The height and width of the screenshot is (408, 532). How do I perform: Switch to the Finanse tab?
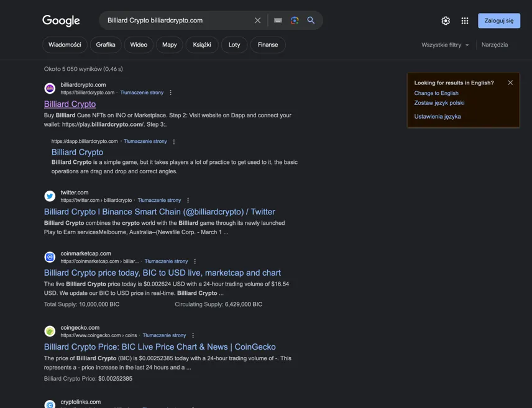coord(268,45)
